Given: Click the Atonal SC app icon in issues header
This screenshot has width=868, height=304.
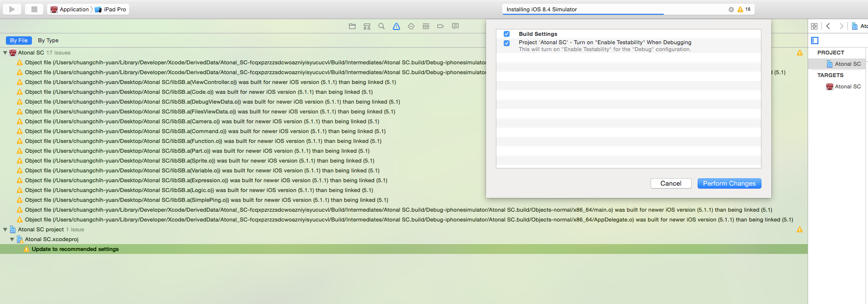Looking at the screenshot, I should [x=13, y=53].
